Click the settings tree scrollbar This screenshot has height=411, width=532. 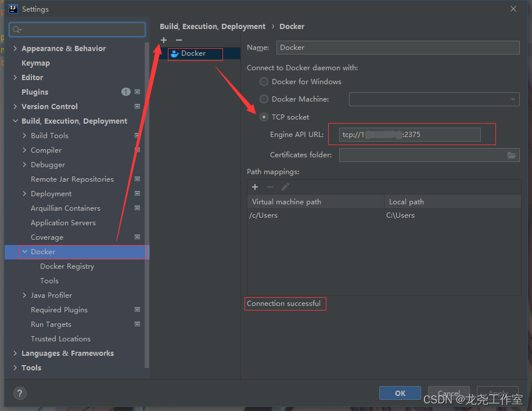point(147,205)
